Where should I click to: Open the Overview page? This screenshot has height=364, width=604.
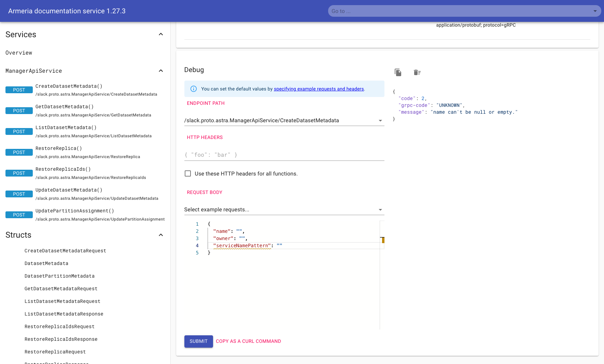(19, 53)
